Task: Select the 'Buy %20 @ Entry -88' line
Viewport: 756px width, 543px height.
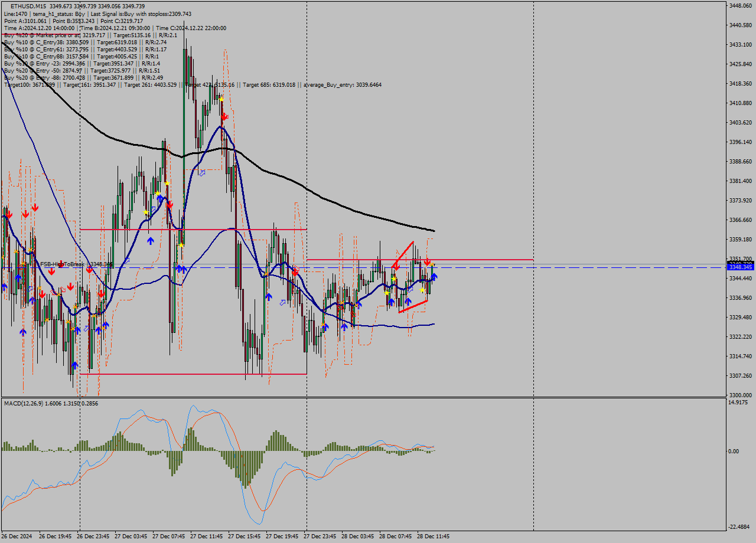Action: (83, 77)
